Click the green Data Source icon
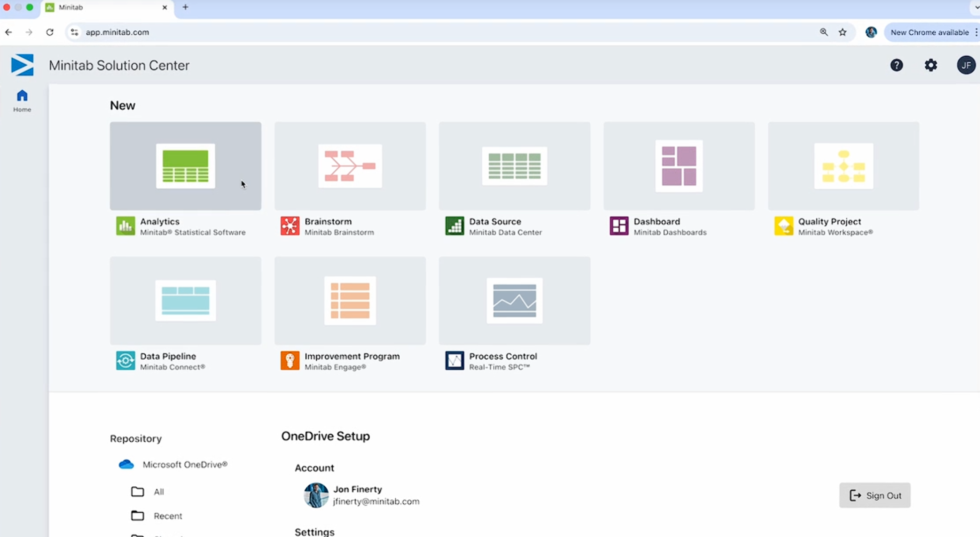980x537 pixels. [454, 226]
